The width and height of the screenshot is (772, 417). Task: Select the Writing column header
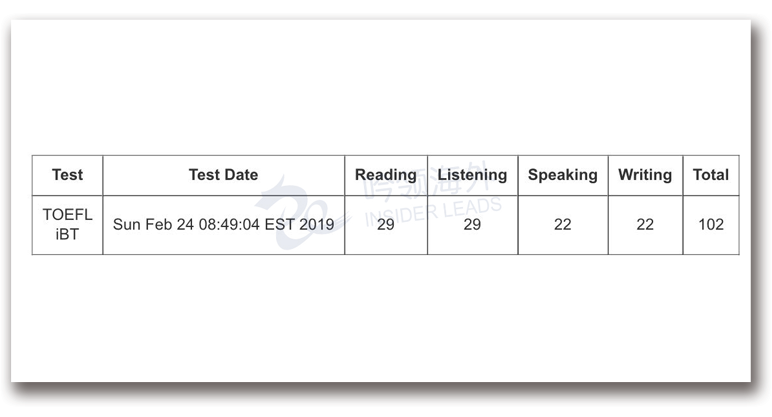click(x=645, y=175)
